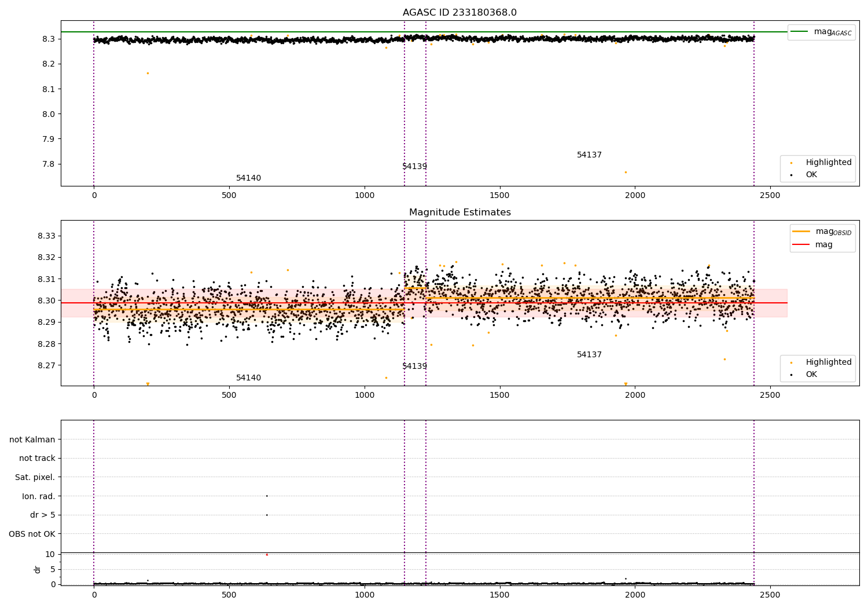This screenshot has height=608, width=868.
Task: Click the red marker at dr value 10
Action: [267, 554]
